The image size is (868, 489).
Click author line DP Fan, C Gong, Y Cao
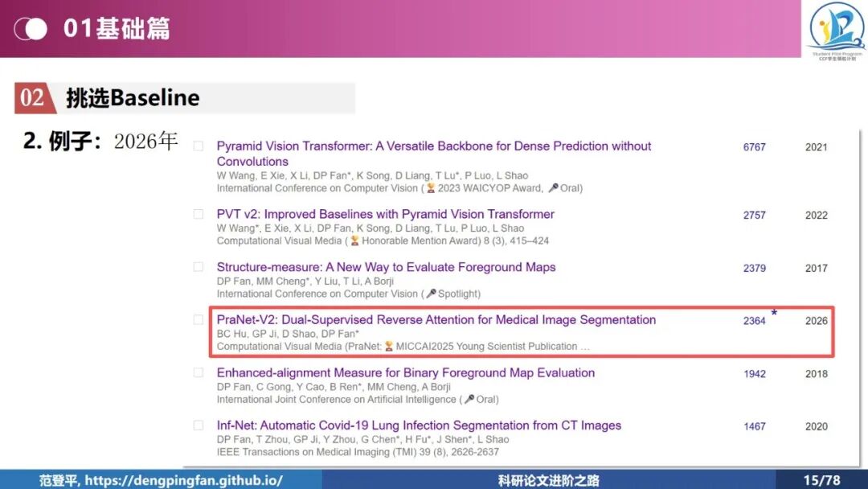point(334,387)
